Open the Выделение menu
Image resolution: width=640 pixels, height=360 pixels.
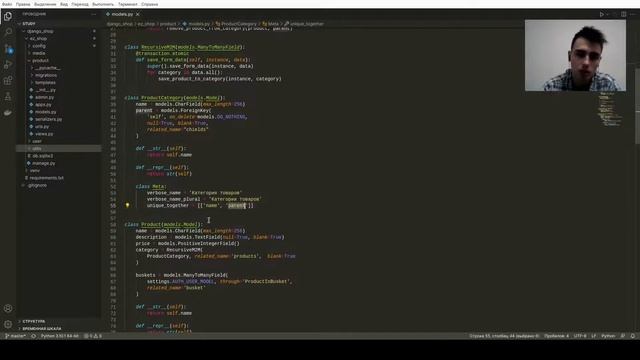click(x=45, y=4)
